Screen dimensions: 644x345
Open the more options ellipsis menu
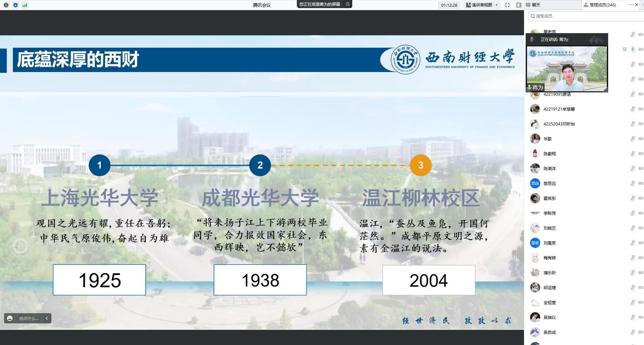(x=631, y=5)
